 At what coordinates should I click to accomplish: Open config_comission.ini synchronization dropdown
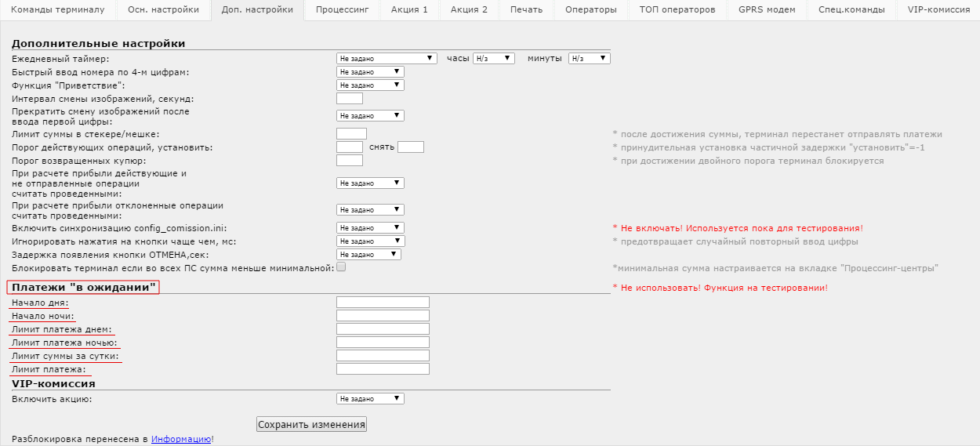(x=370, y=228)
